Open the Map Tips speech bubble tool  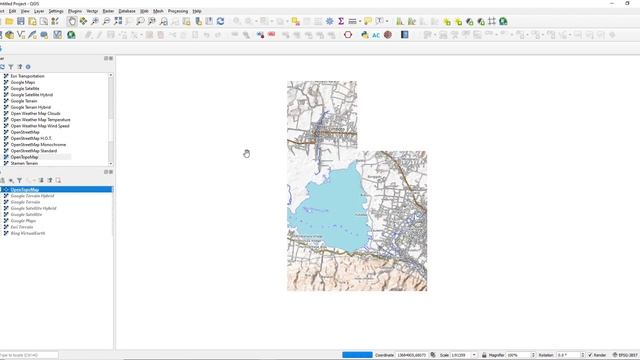pyautogui.click(x=368, y=21)
